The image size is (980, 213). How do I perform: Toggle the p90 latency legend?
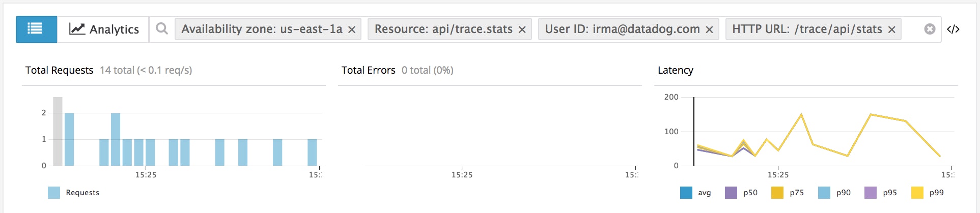click(824, 193)
